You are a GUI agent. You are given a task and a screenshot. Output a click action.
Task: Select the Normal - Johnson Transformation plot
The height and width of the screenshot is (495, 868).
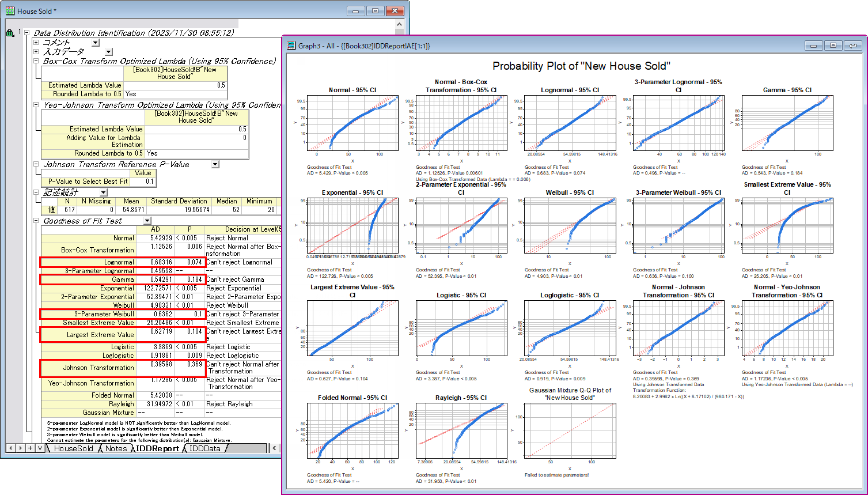(679, 328)
